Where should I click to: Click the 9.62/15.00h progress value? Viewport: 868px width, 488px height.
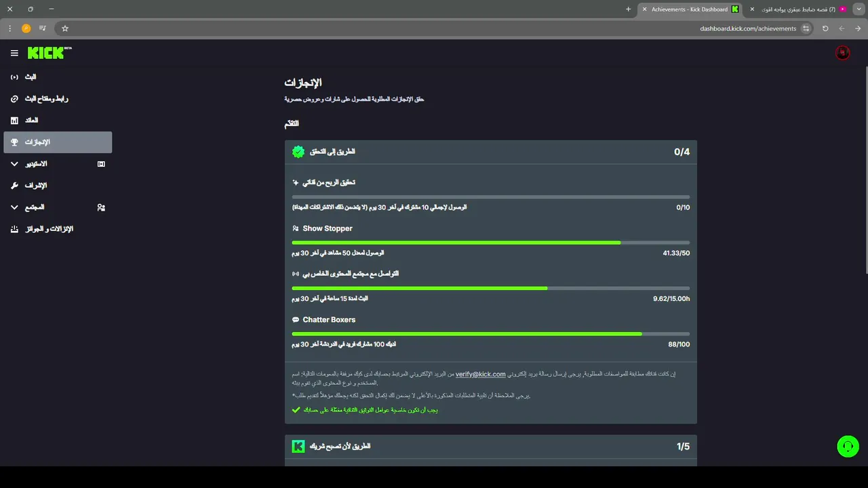(x=671, y=299)
